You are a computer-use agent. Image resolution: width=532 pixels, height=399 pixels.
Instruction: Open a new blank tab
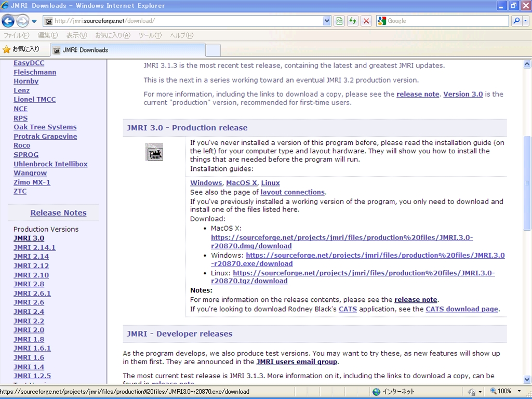(213, 50)
